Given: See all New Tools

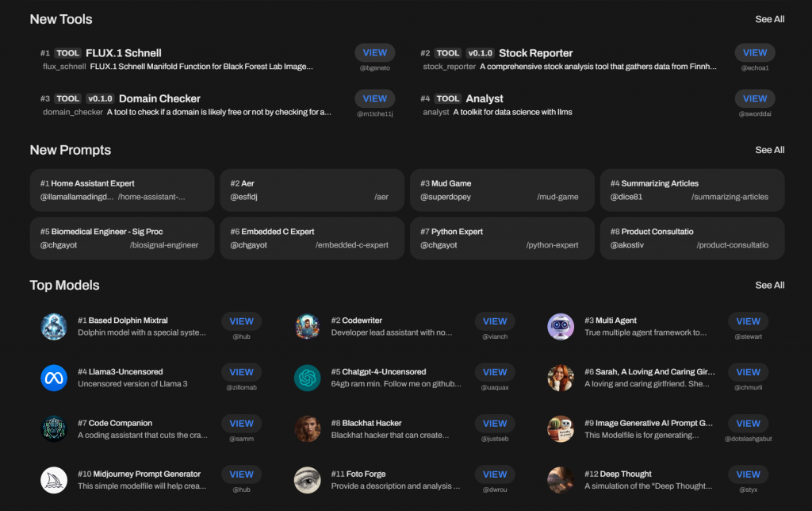Looking at the screenshot, I should [x=769, y=19].
